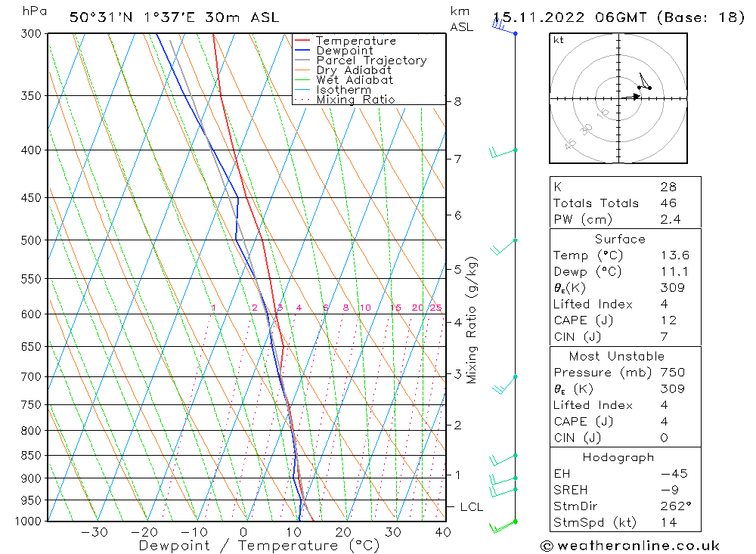Screen dimensions: 756x554
Task: Click the Most Unstable section heading
Action: pos(617,356)
